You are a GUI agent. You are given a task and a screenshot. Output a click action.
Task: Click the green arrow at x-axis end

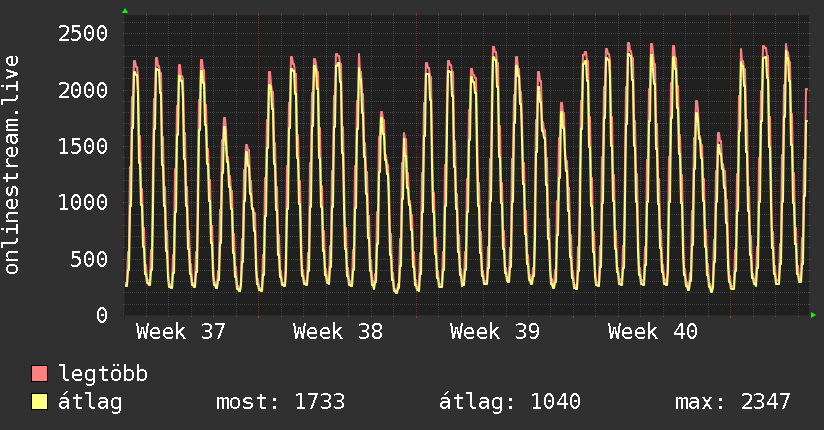[x=813, y=315]
